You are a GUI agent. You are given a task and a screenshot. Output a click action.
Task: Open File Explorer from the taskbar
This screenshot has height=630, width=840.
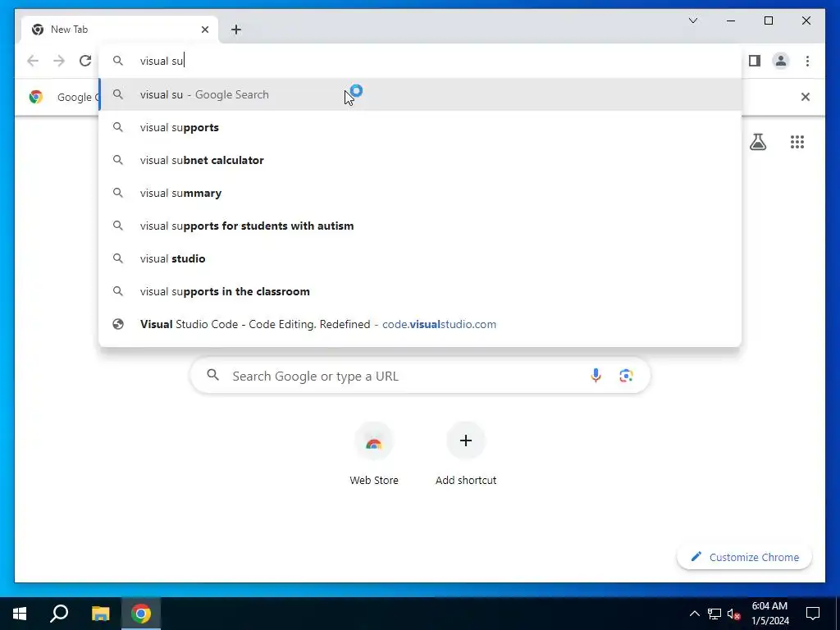pyautogui.click(x=100, y=614)
